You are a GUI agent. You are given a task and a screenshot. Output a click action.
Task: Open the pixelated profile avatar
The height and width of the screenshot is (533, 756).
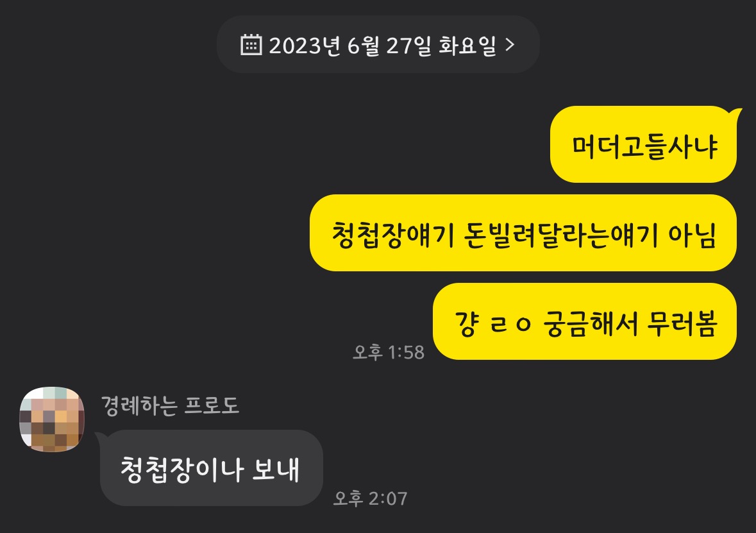click(x=52, y=419)
